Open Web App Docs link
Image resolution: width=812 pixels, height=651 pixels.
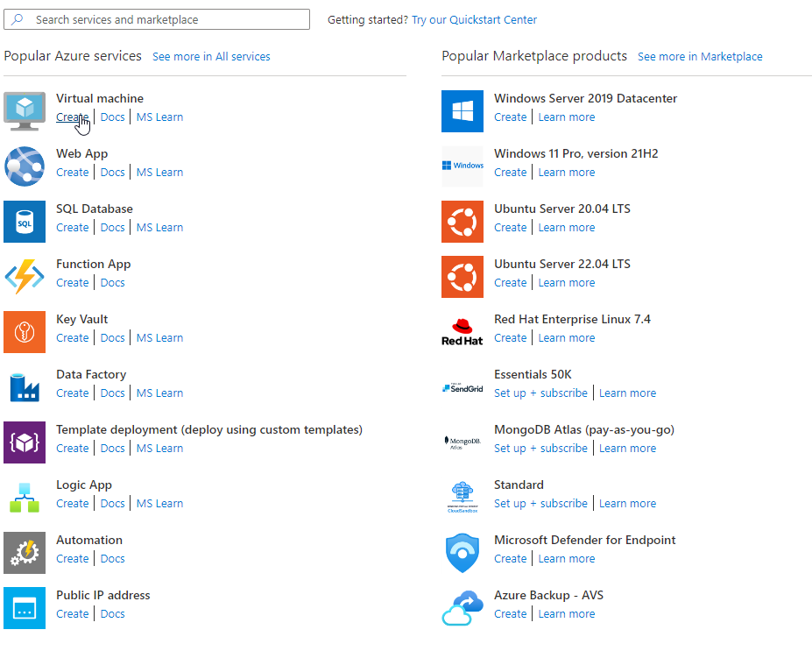(112, 173)
